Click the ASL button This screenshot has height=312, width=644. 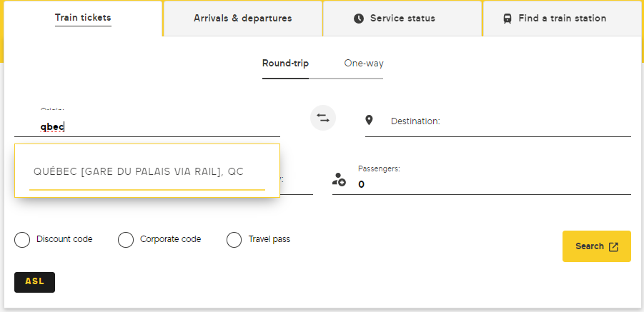[x=34, y=282]
